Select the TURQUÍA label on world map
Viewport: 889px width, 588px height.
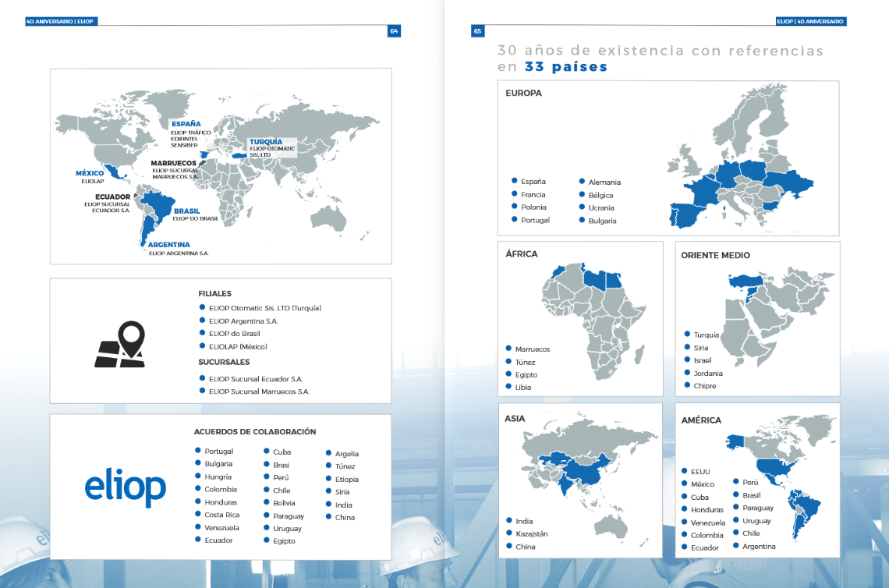point(265,142)
